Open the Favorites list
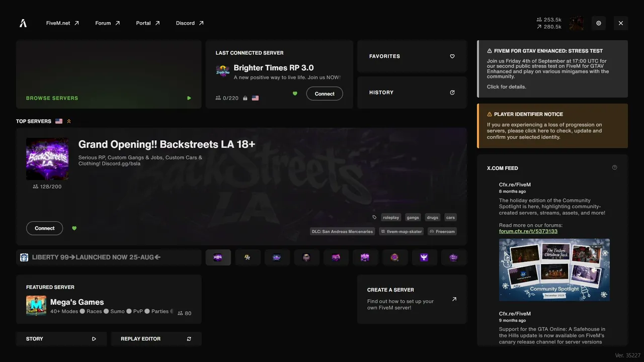 pyautogui.click(x=412, y=56)
